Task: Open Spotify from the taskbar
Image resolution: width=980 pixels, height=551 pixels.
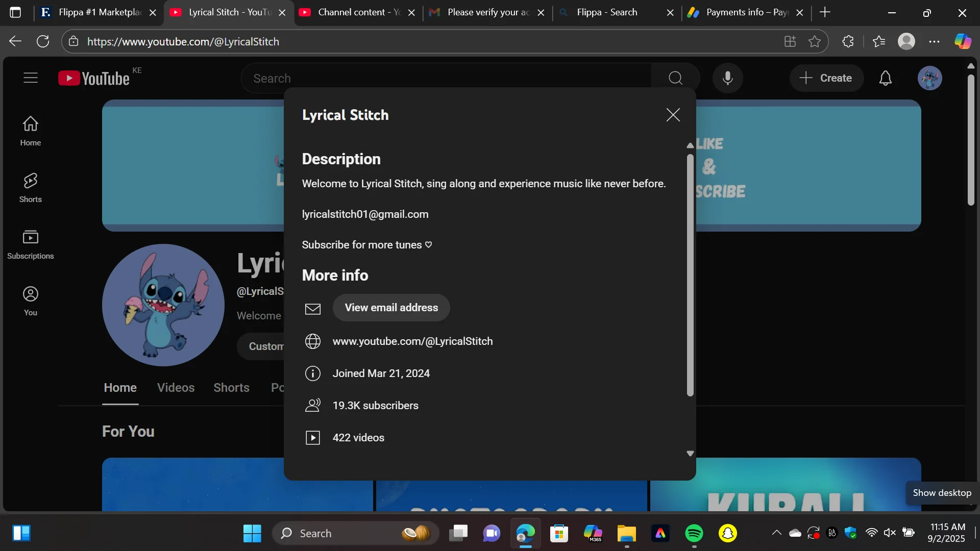Action: [x=694, y=533]
